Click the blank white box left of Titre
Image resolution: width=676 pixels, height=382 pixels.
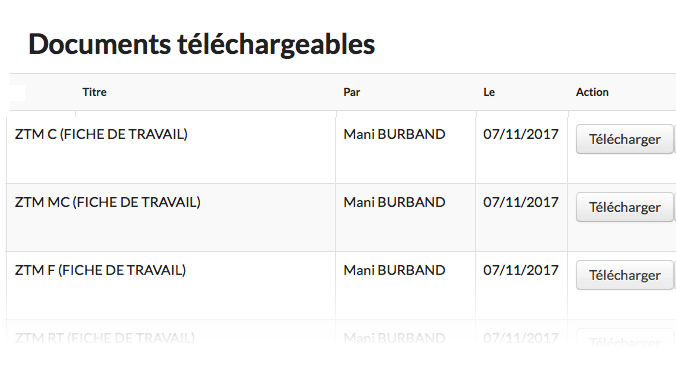pyautogui.click(x=18, y=93)
